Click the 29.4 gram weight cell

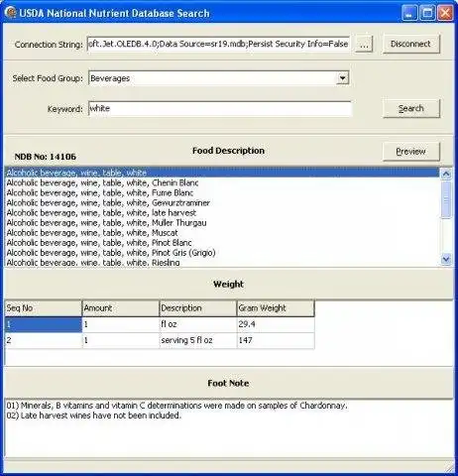(276, 324)
